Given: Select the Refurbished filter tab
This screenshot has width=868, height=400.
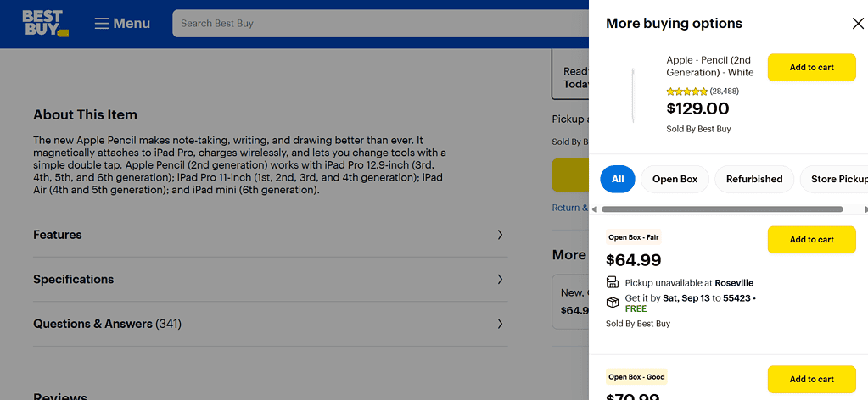Looking at the screenshot, I should coord(754,180).
